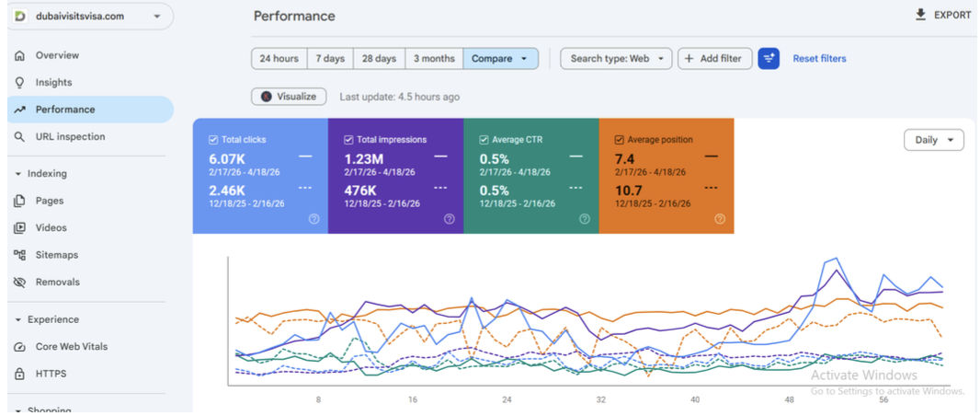
Task: Open the Daily granularity dropdown
Action: point(934,140)
